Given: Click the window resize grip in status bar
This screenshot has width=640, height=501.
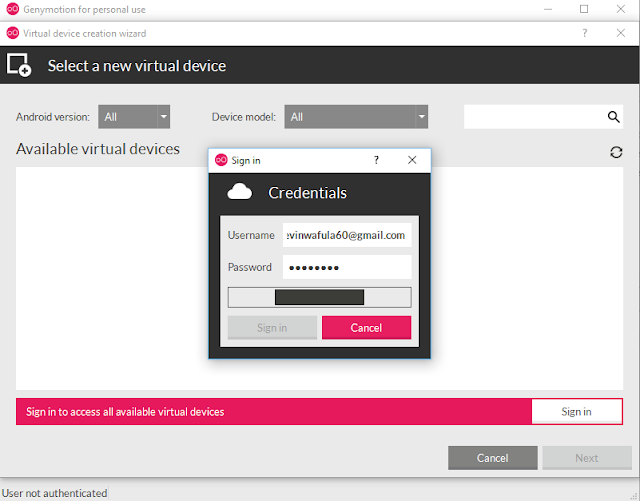Looking at the screenshot, I should [634, 496].
